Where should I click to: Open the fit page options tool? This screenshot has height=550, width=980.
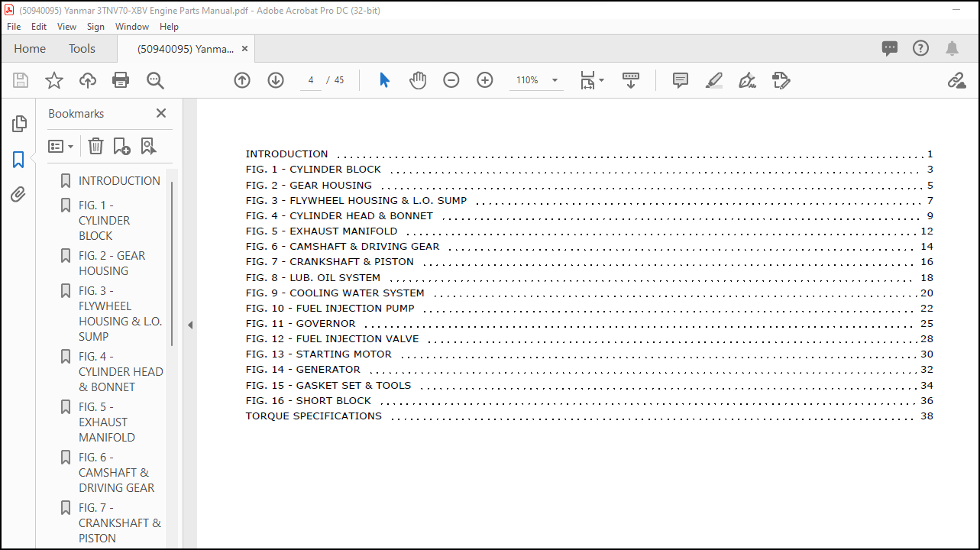(x=591, y=80)
